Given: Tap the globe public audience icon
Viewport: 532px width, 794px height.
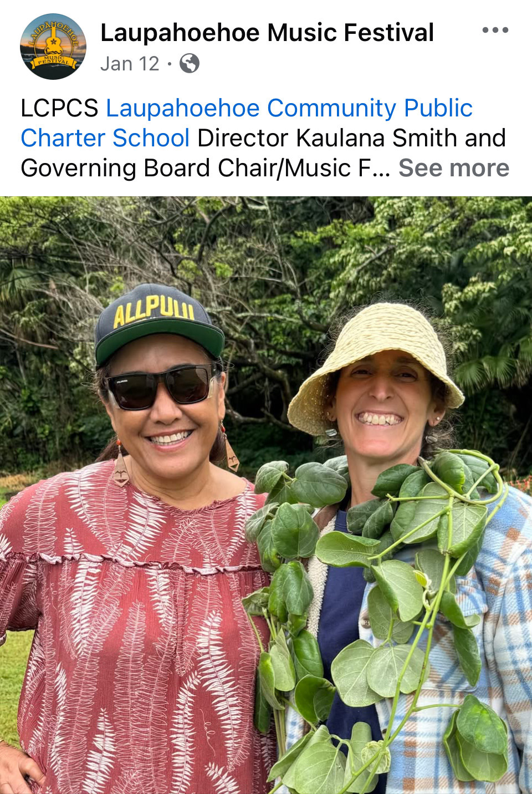Looking at the screenshot, I should coord(190,64).
